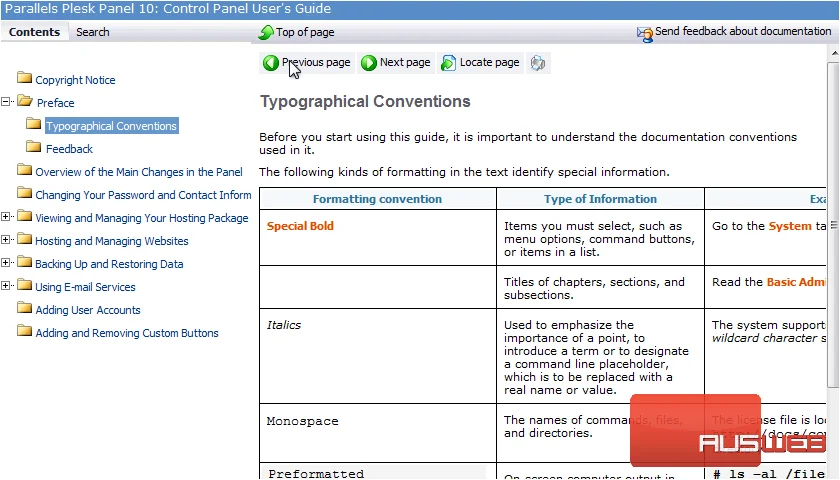Click the orange System example word
The image size is (840, 480).
click(x=790, y=226)
